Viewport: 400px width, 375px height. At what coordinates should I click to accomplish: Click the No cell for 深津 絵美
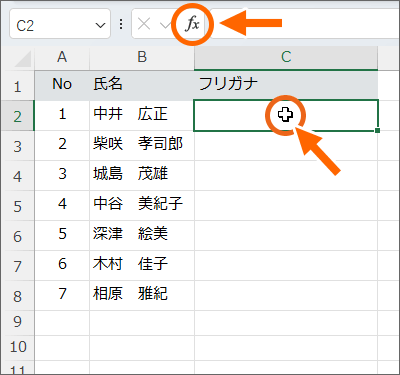62,236
